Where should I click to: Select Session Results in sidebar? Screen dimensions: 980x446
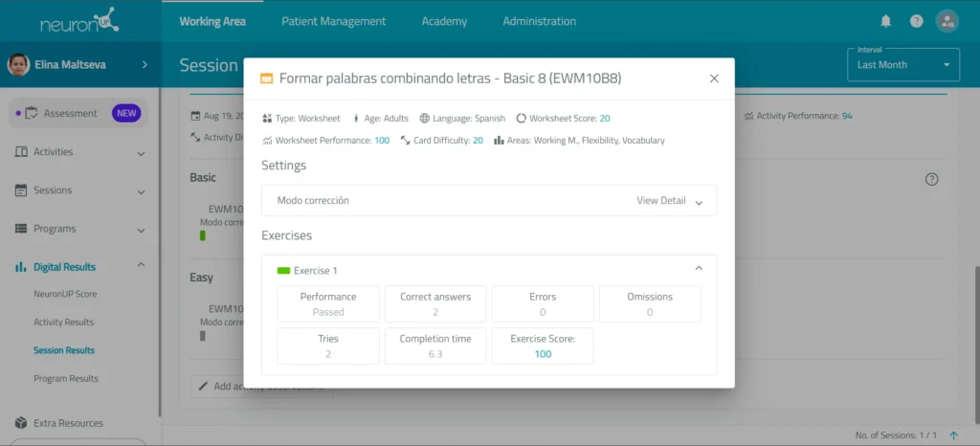[x=64, y=350]
